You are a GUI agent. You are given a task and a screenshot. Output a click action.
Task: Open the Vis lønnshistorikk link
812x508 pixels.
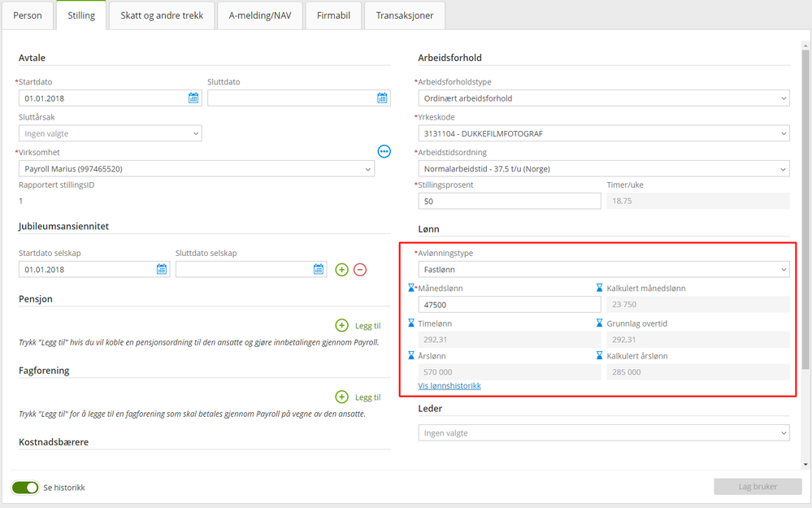click(x=449, y=386)
